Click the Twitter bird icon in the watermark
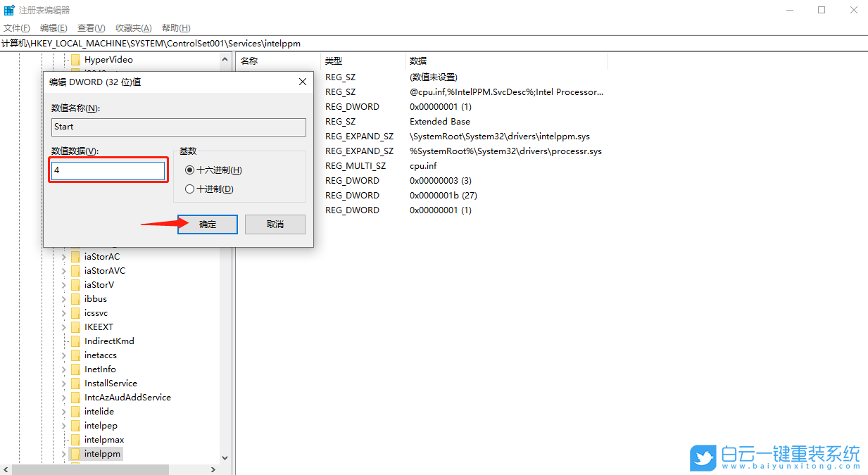This screenshot has width=868, height=475. (702, 457)
